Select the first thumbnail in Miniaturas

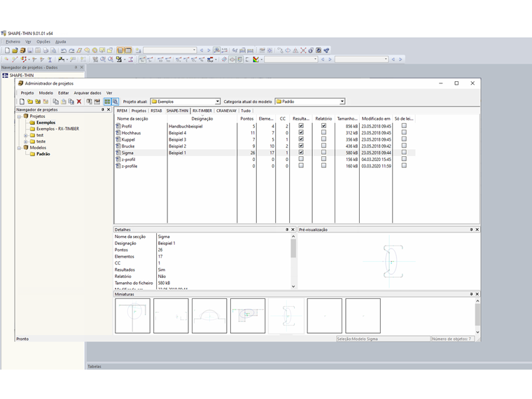tap(133, 316)
